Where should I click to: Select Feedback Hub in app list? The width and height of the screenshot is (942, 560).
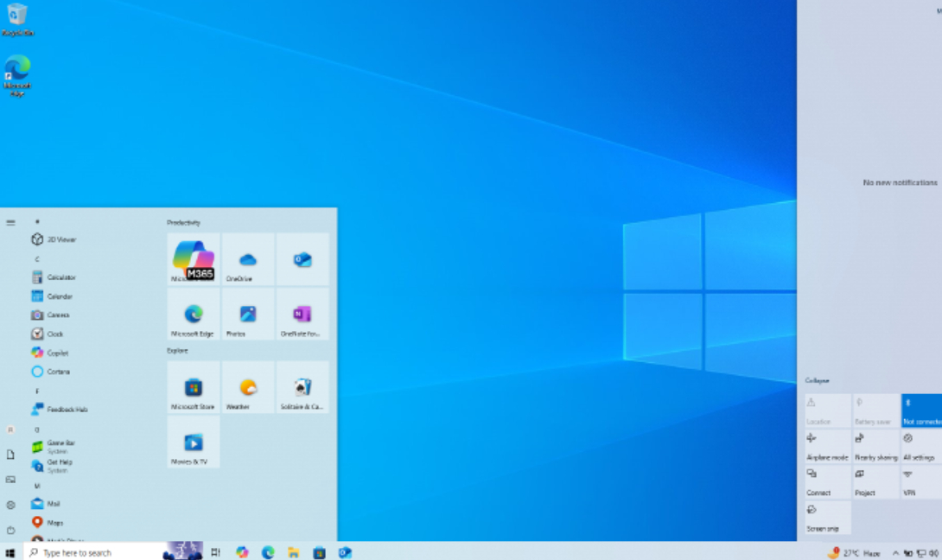pyautogui.click(x=67, y=410)
